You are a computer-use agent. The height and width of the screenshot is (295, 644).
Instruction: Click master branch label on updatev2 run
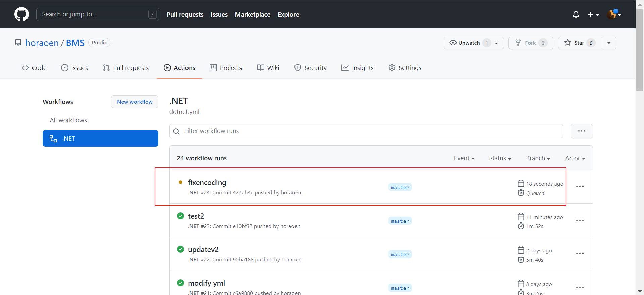pos(400,254)
